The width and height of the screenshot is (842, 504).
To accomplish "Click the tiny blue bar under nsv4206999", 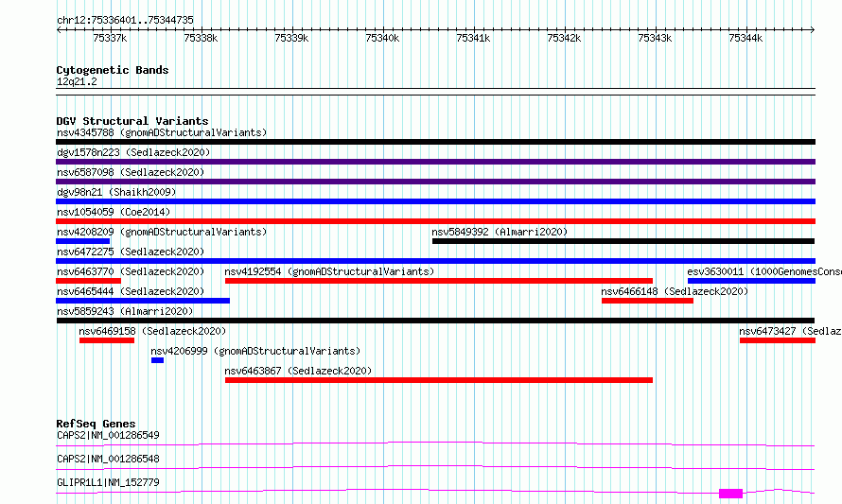I will [157, 360].
